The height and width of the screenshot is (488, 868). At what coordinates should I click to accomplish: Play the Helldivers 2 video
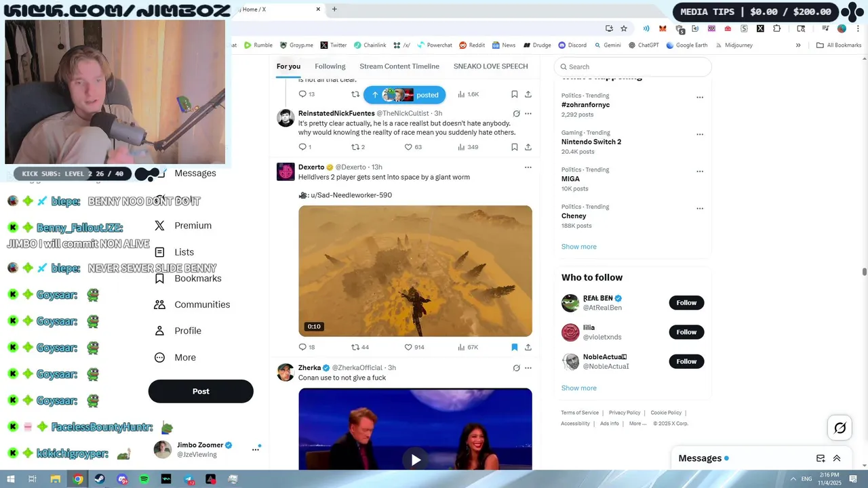[415, 271]
